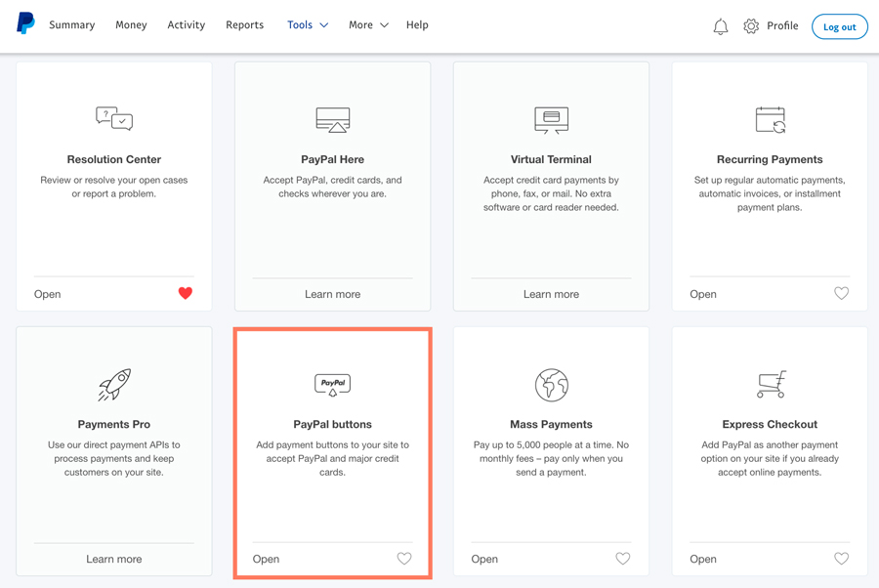Learn more about Payments Pro

[114, 559]
